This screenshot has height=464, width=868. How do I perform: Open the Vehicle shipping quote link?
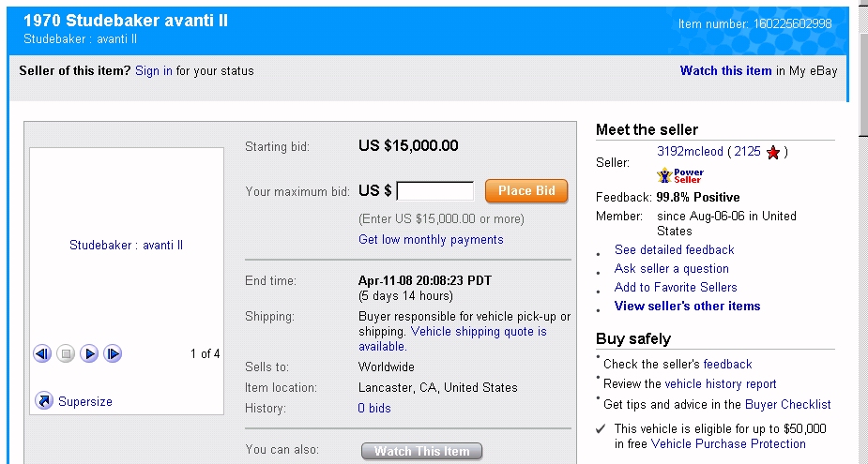coord(479,332)
